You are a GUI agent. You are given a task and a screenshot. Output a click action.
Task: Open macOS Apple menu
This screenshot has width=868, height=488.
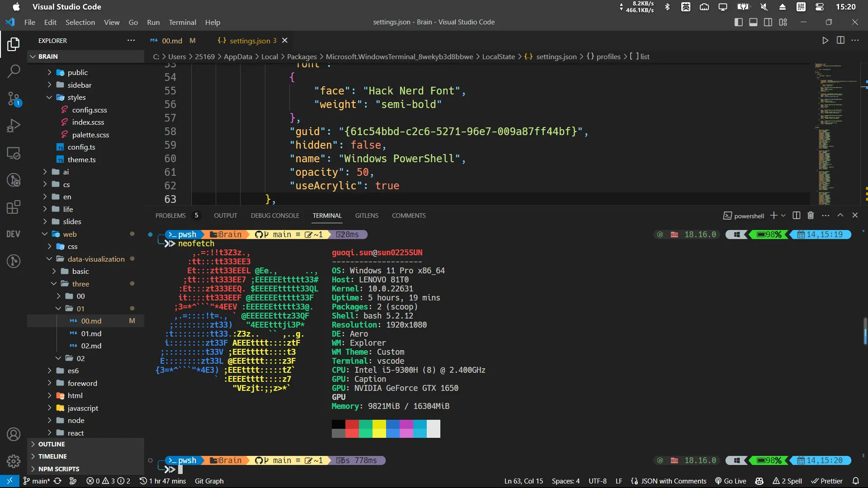coord(16,7)
